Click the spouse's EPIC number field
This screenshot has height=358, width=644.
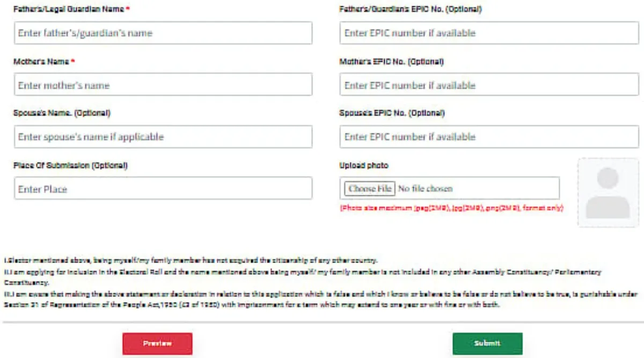[x=489, y=137]
